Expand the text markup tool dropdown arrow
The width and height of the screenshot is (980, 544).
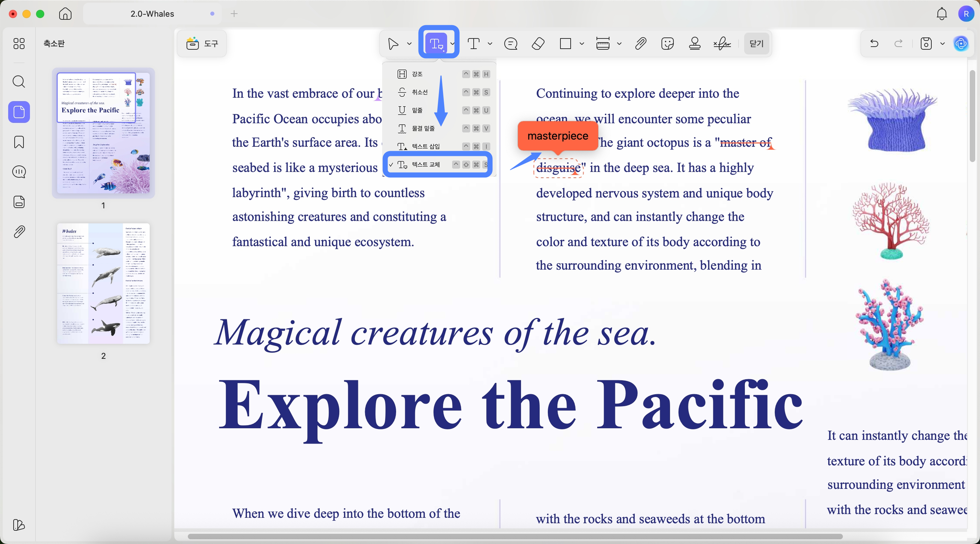[x=452, y=44]
